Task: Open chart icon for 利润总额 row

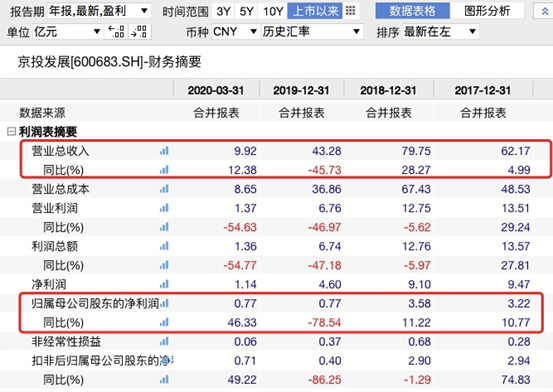Action: (164, 246)
